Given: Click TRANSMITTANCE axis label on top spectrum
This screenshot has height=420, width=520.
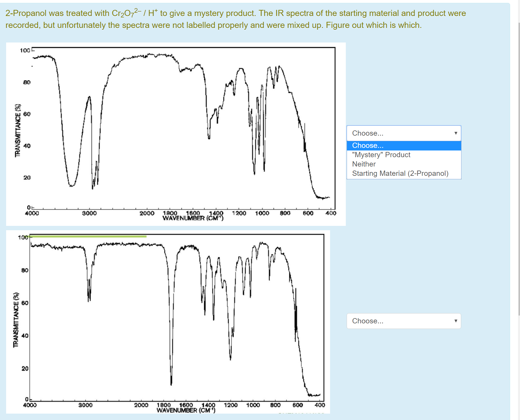Looking at the screenshot, I should click(x=18, y=130).
